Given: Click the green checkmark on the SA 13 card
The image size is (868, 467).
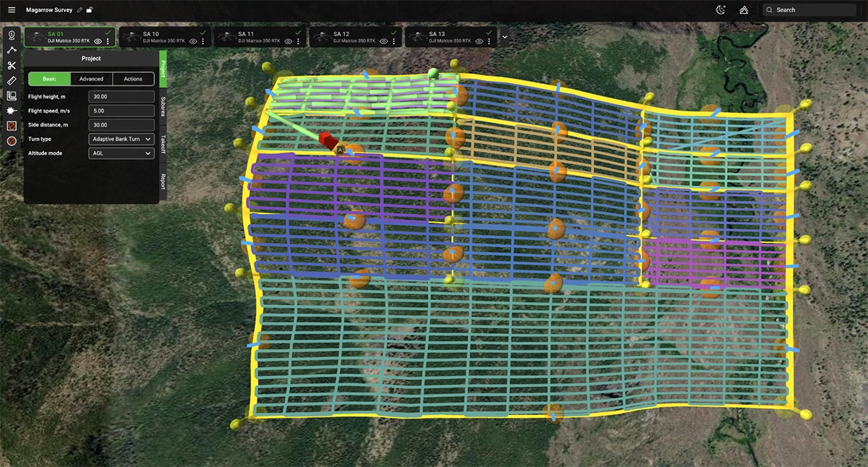Looking at the screenshot, I should (x=489, y=33).
